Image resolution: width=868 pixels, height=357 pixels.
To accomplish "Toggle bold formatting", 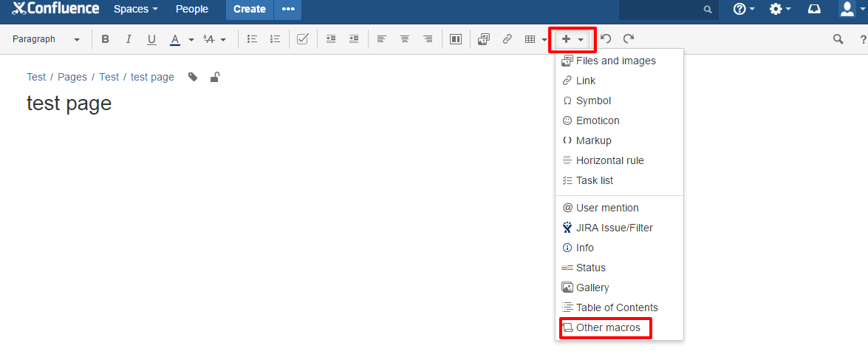I will 105,39.
